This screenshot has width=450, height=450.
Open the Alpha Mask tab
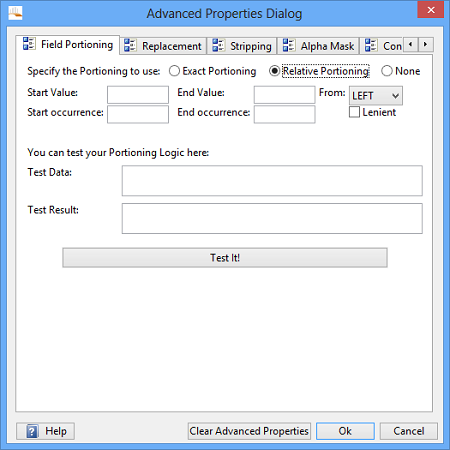coord(318,46)
